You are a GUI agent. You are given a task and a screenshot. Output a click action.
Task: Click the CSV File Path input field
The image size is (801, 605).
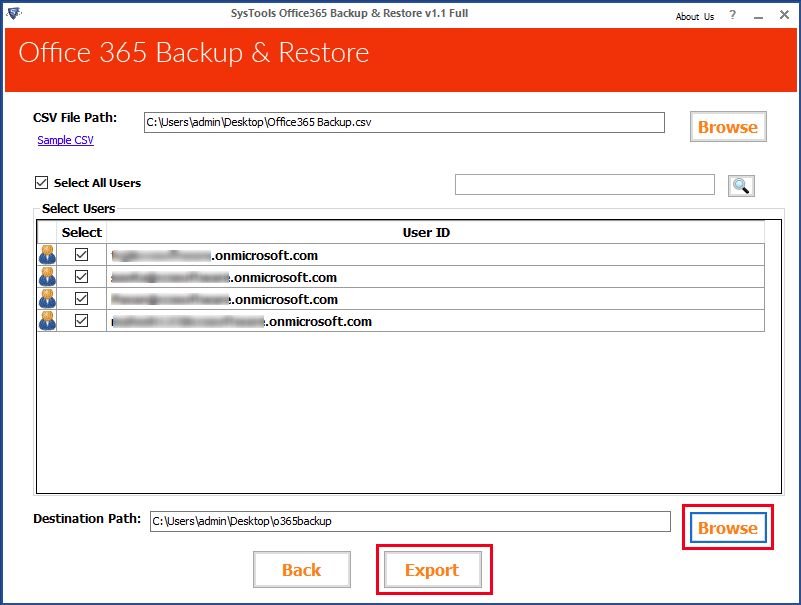pos(404,123)
